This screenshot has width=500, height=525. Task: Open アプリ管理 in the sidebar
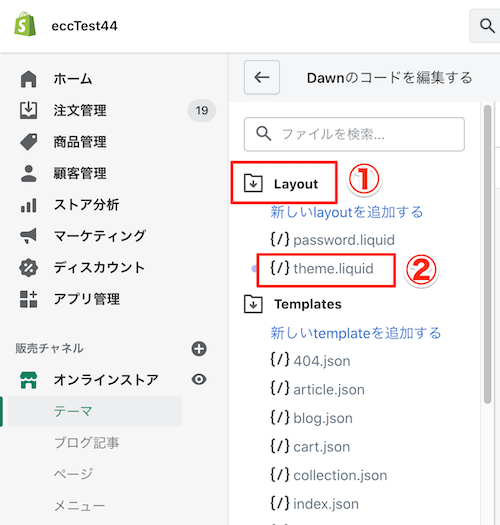coord(86,299)
